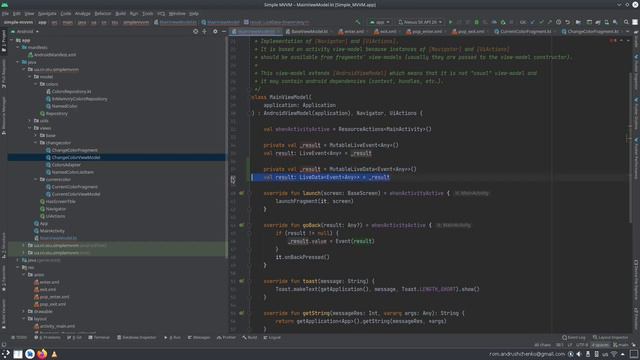This screenshot has width=640, height=360.
Task: Expand the drawable folder
Action: click(24, 311)
